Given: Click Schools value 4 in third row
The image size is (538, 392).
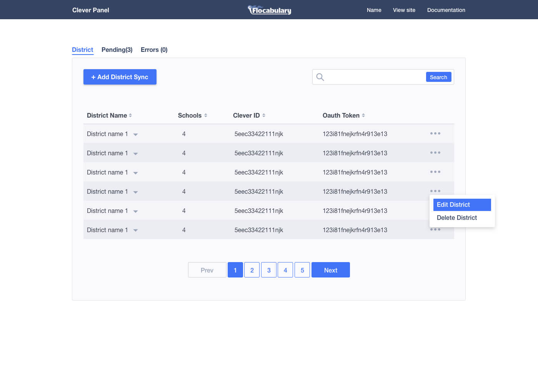Looking at the screenshot, I should pos(184,172).
